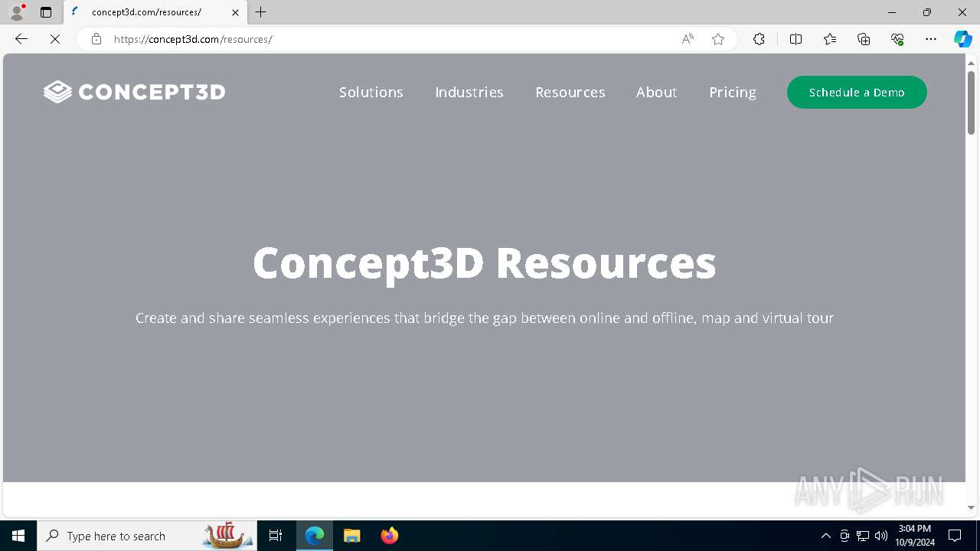
Task: Turn on Read aloud
Action: pyautogui.click(x=688, y=39)
